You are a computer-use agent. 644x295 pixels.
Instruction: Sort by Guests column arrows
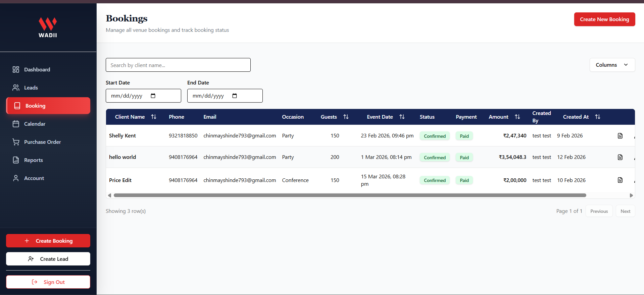coord(346,117)
